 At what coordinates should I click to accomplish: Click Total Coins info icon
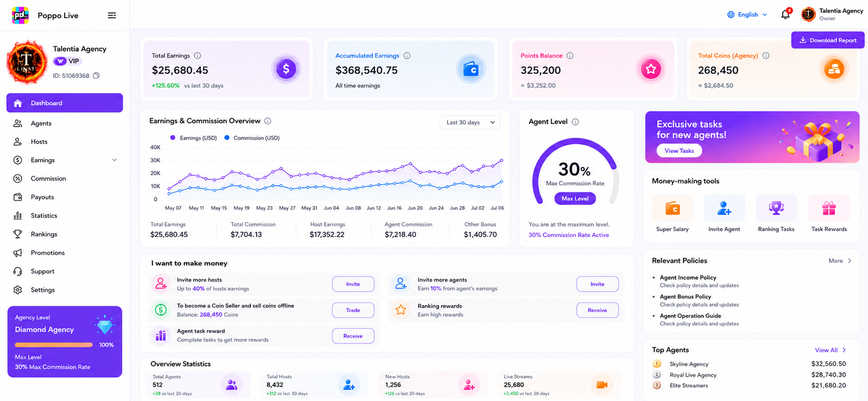(x=766, y=55)
